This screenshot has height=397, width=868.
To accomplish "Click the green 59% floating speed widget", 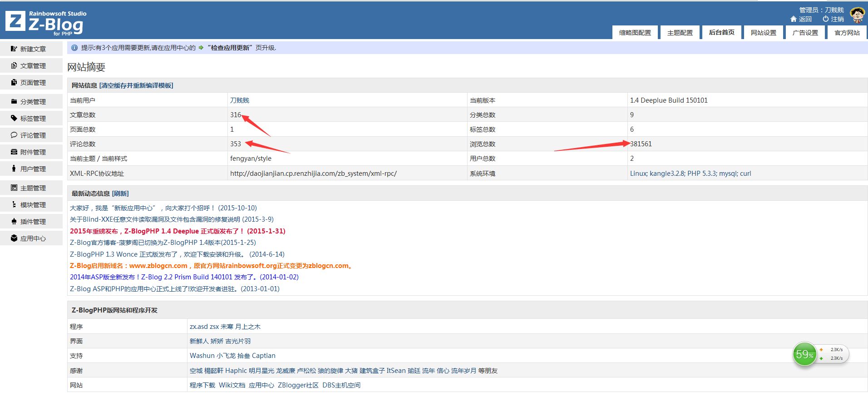I will click(804, 354).
